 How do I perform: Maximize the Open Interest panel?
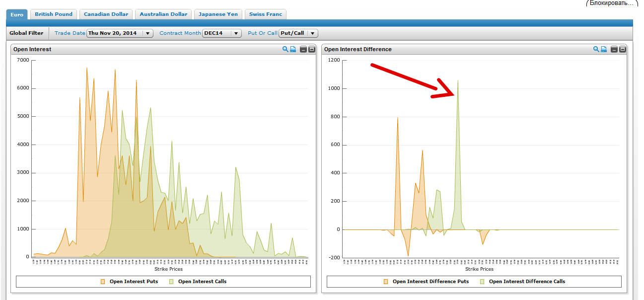(x=311, y=49)
